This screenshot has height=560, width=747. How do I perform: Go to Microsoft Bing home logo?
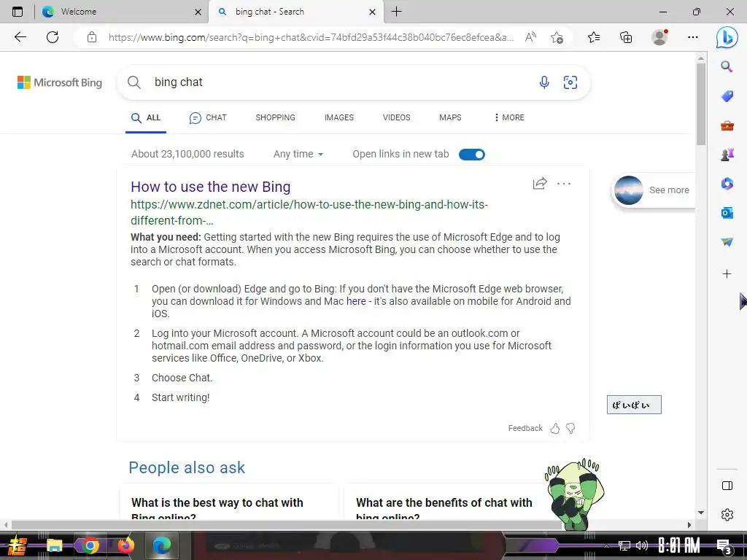pos(60,82)
